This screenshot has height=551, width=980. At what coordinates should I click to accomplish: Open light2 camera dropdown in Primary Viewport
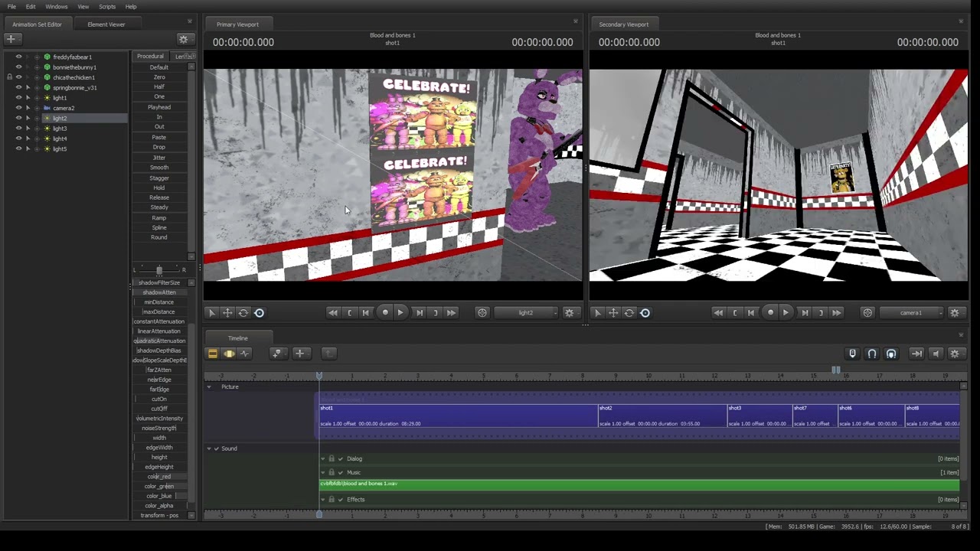tap(527, 312)
